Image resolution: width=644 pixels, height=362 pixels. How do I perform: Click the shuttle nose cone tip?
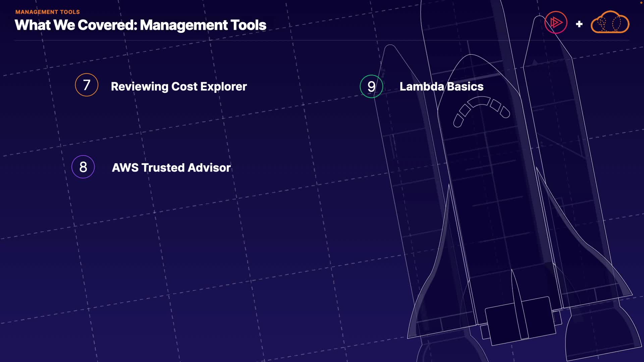[471, 58]
